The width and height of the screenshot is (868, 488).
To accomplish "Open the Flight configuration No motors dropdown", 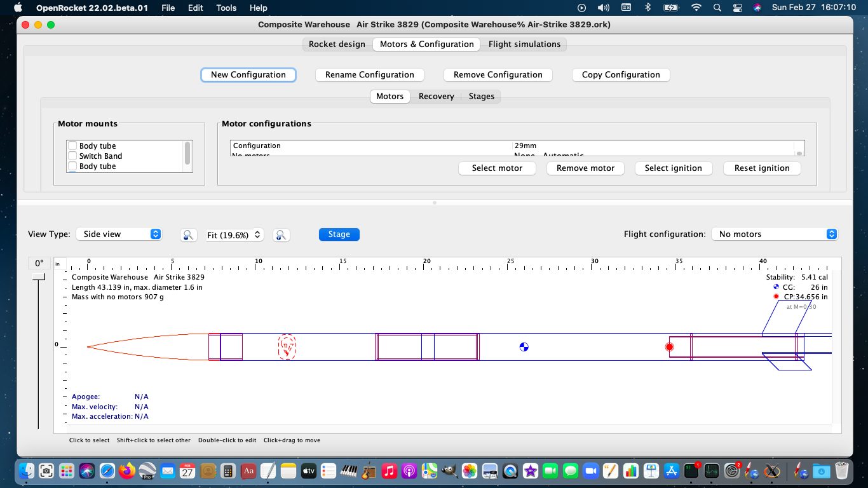I will pos(775,234).
